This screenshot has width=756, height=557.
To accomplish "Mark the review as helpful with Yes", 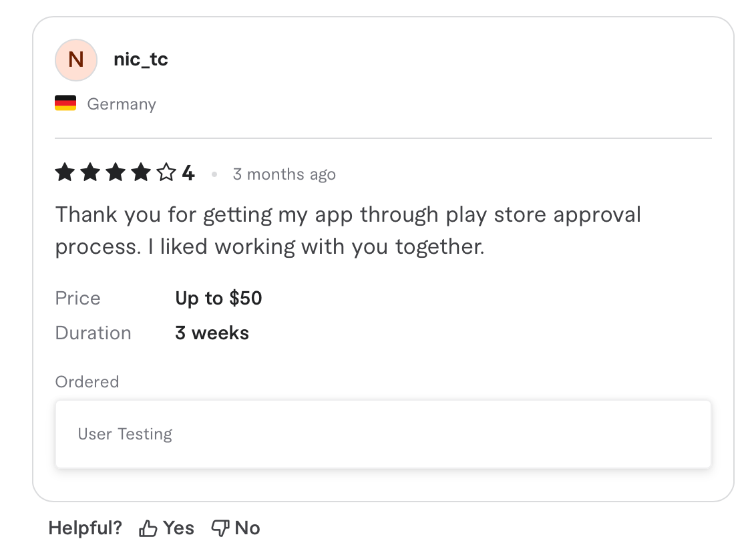I will [166, 527].
